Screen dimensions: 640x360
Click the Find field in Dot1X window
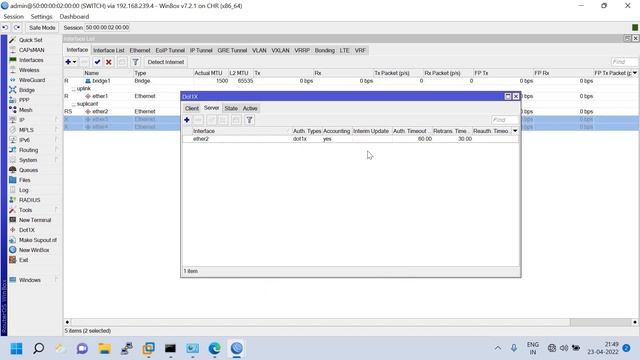[504, 120]
